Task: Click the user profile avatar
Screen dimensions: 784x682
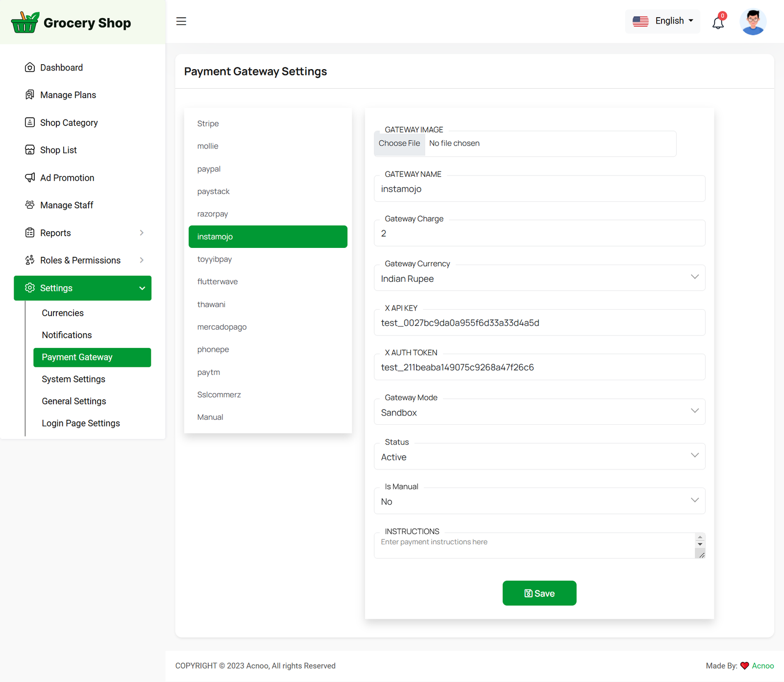Action: 753,22
